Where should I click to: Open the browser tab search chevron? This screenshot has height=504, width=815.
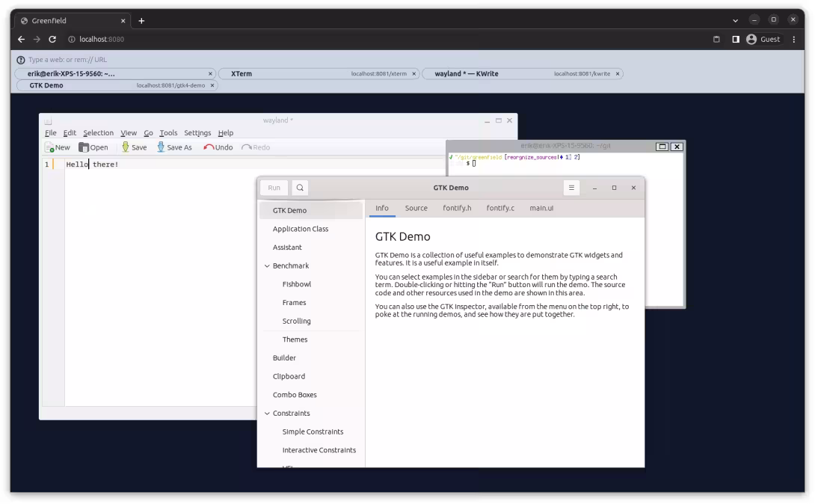pos(735,21)
